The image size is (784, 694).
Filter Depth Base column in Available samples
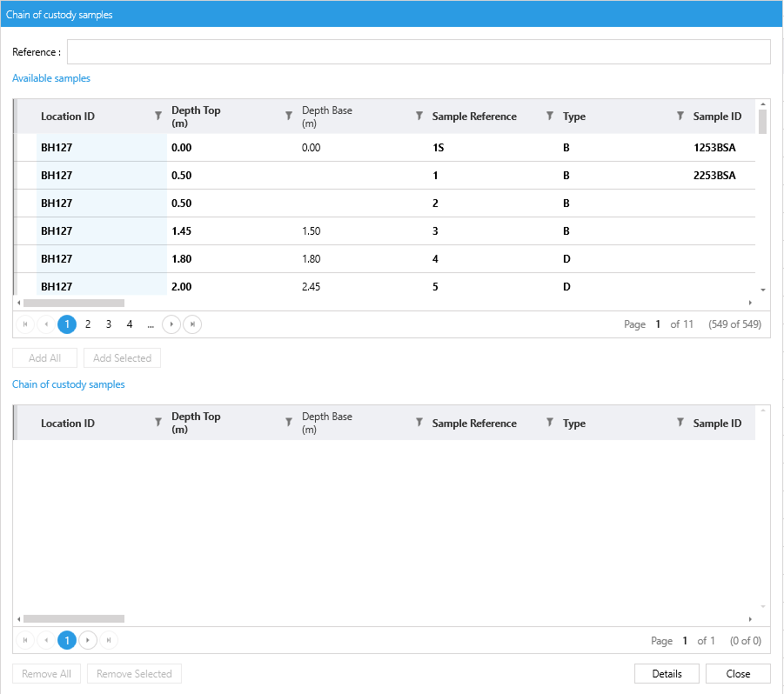pyautogui.click(x=419, y=116)
